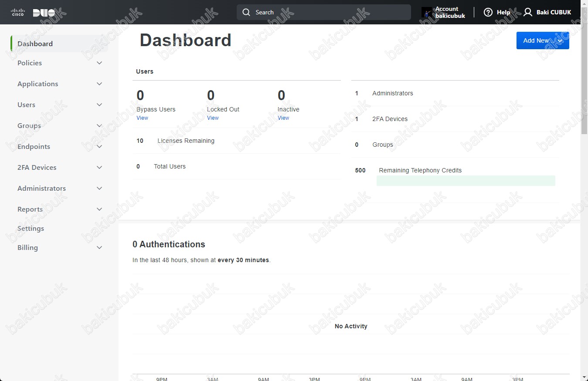Screen dimensions: 588x381
Task: Open the Help link
Action: [x=497, y=12]
